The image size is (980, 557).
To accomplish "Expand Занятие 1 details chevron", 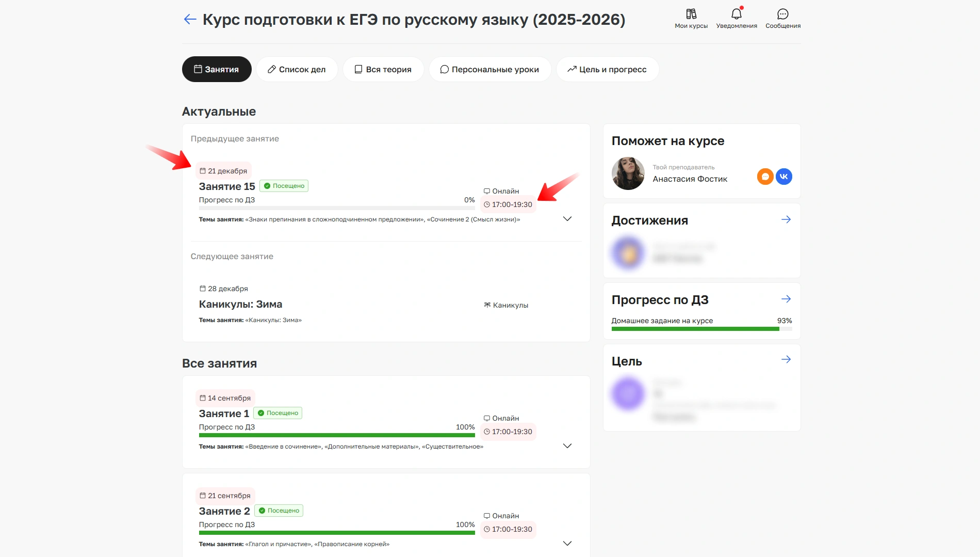I will (x=567, y=446).
